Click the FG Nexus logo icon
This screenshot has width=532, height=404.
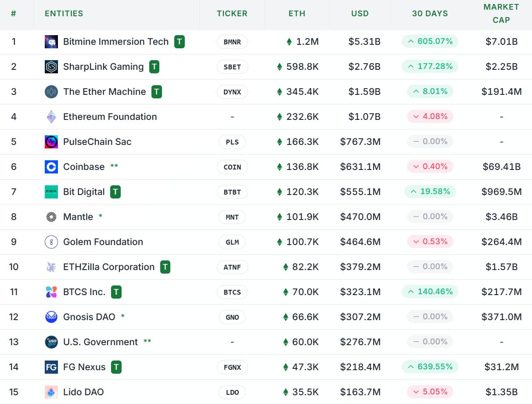51,367
